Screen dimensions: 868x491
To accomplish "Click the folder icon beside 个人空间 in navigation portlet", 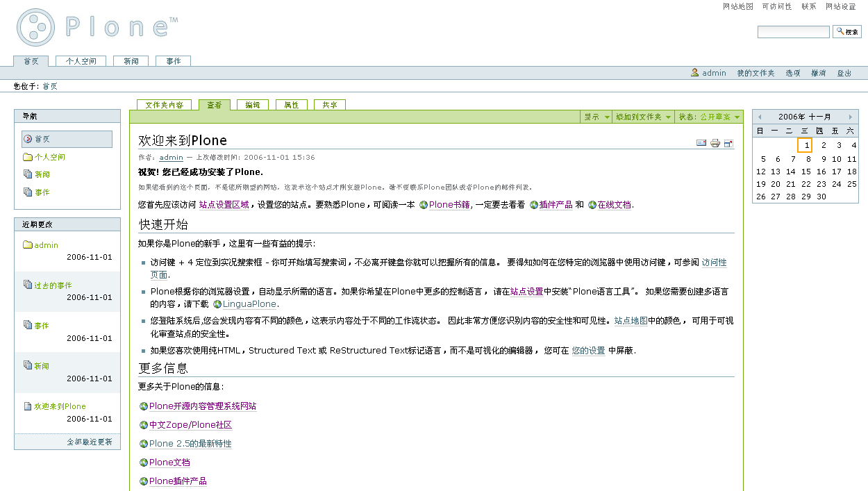I will (x=28, y=157).
